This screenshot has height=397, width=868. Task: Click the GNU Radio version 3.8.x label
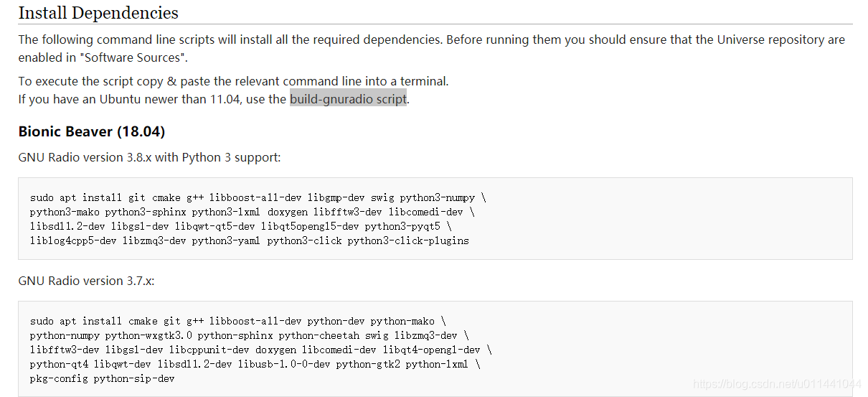pos(150,157)
